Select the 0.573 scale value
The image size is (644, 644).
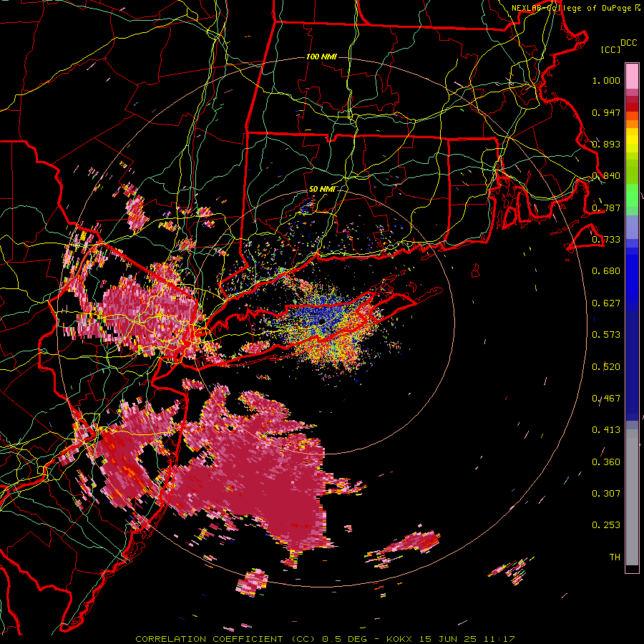(606, 335)
